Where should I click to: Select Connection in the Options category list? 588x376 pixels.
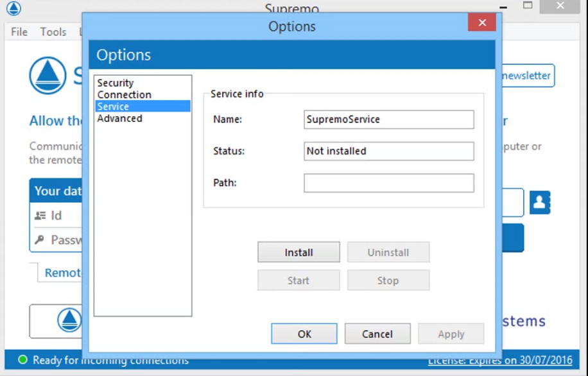(x=124, y=94)
